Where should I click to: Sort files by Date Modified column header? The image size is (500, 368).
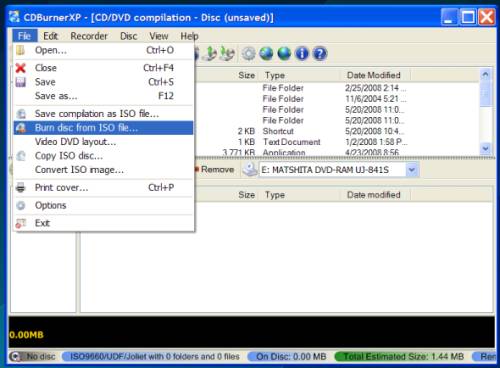click(374, 75)
